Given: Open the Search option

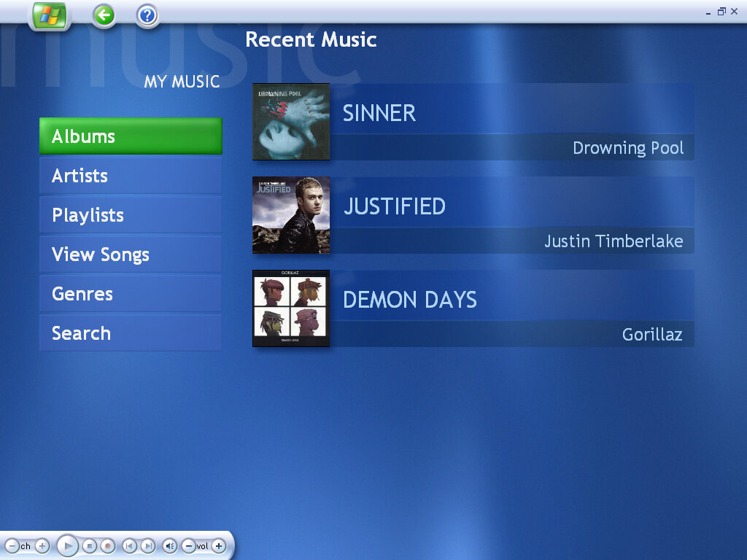Looking at the screenshot, I should point(131,333).
